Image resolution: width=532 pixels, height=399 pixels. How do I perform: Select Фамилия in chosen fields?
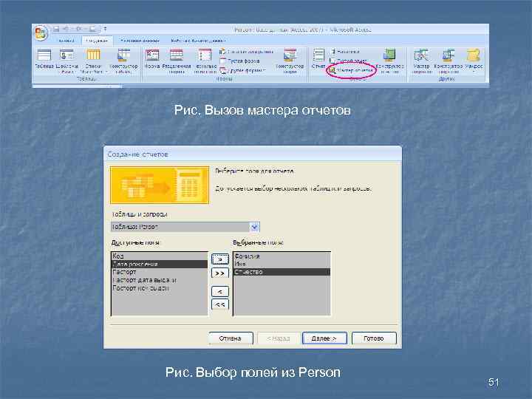coord(282,256)
